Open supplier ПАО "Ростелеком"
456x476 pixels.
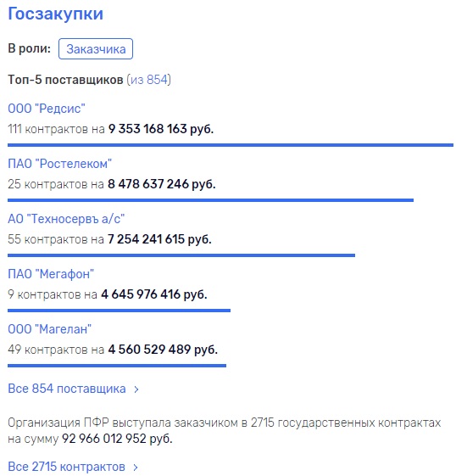59,164
